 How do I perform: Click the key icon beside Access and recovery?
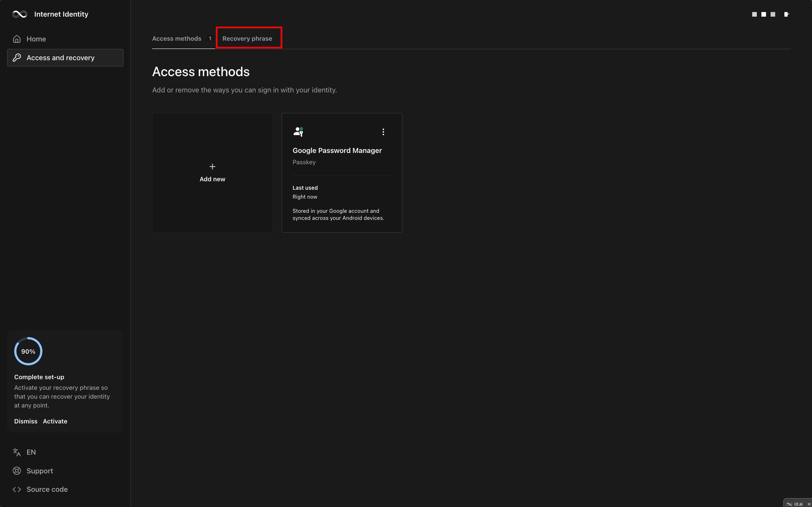click(x=17, y=58)
